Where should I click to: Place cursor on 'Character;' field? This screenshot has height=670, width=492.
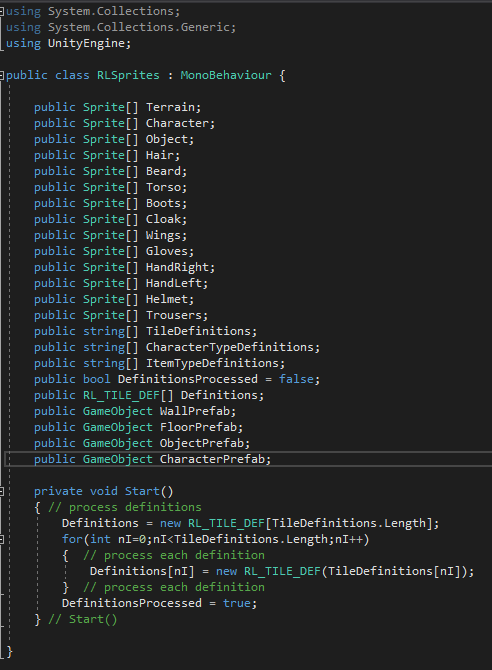click(180, 123)
